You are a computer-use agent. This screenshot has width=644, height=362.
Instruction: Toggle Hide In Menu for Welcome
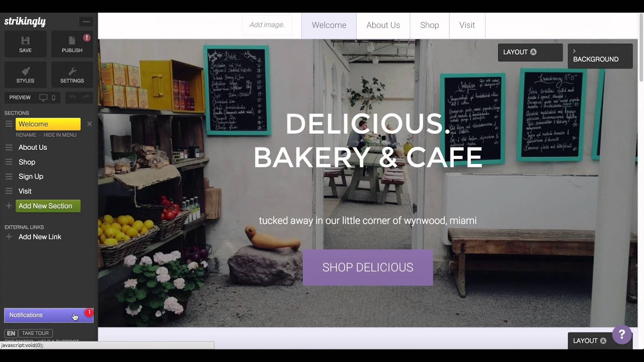click(60, 135)
